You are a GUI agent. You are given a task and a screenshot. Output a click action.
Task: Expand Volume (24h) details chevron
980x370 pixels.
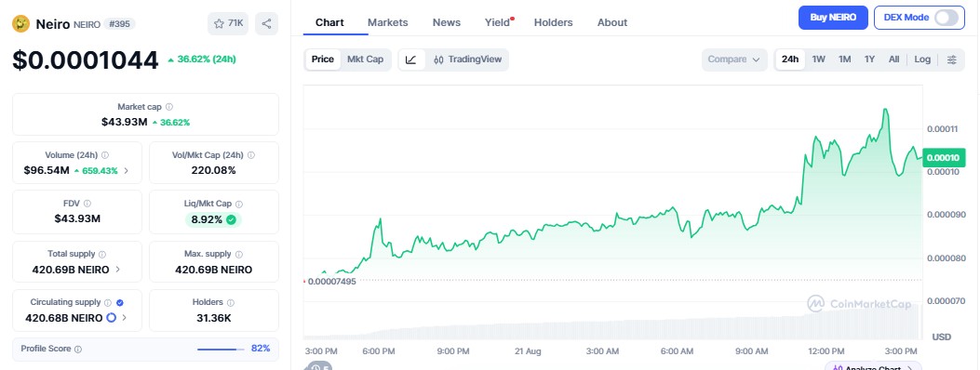pos(127,170)
